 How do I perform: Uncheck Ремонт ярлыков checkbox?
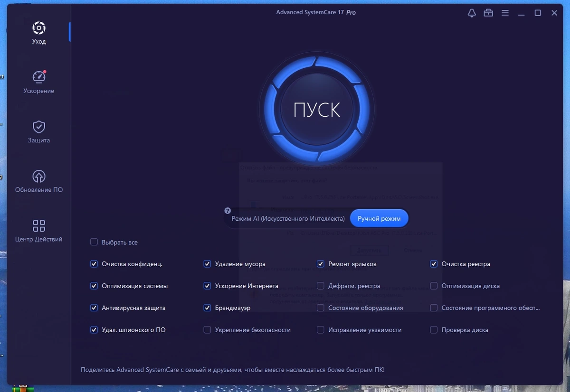pos(321,264)
